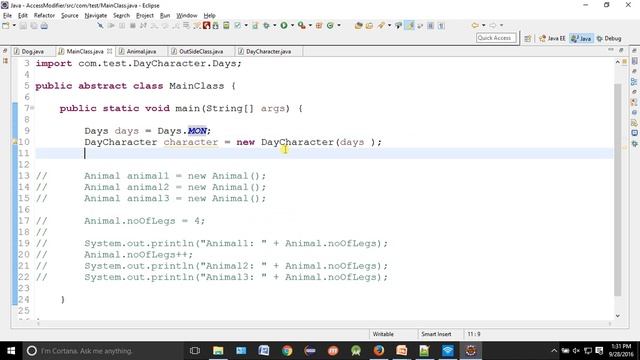Image resolution: width=640 pixels, height=360 pixels.
Task: Click the Quick Access search field
Action: [x=496, y=38]
